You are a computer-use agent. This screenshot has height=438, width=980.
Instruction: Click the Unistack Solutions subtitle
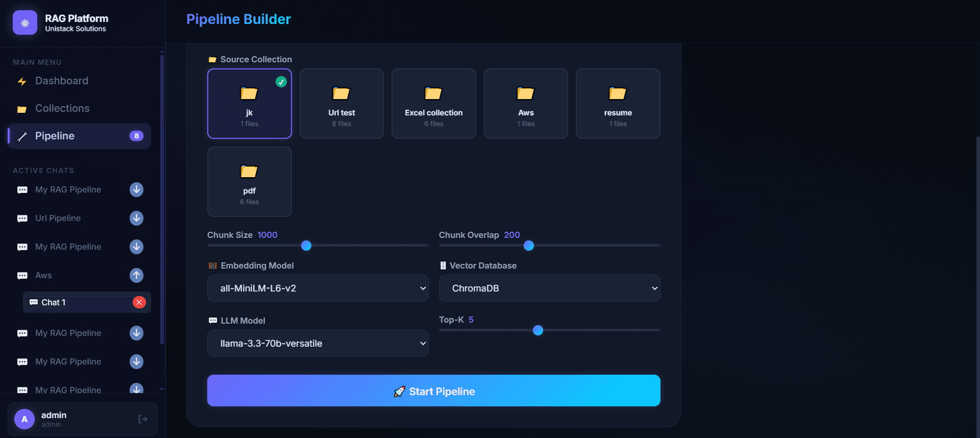coord(76,29)
